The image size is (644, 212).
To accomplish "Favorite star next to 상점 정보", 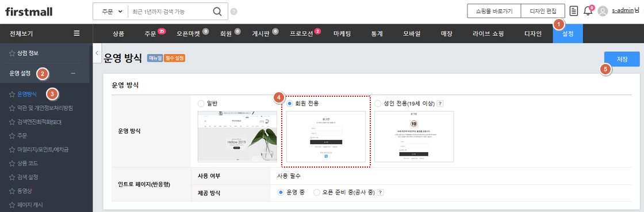I will [12, 53].
